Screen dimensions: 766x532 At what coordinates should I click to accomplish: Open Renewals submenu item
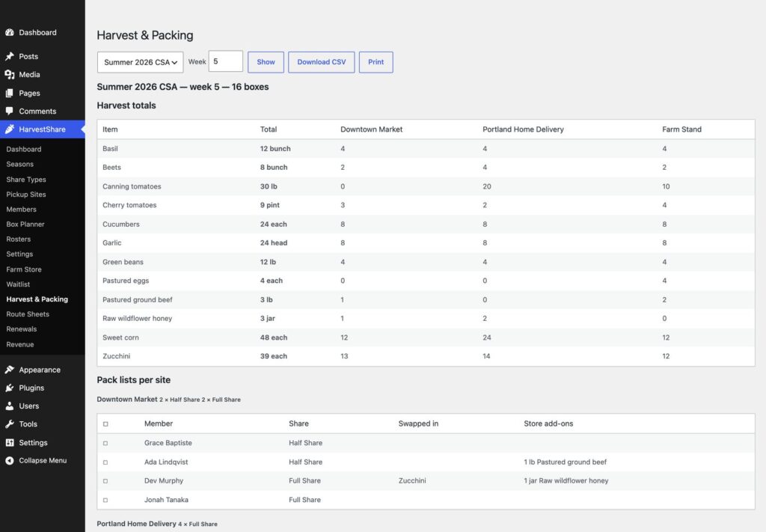[22, 329]
